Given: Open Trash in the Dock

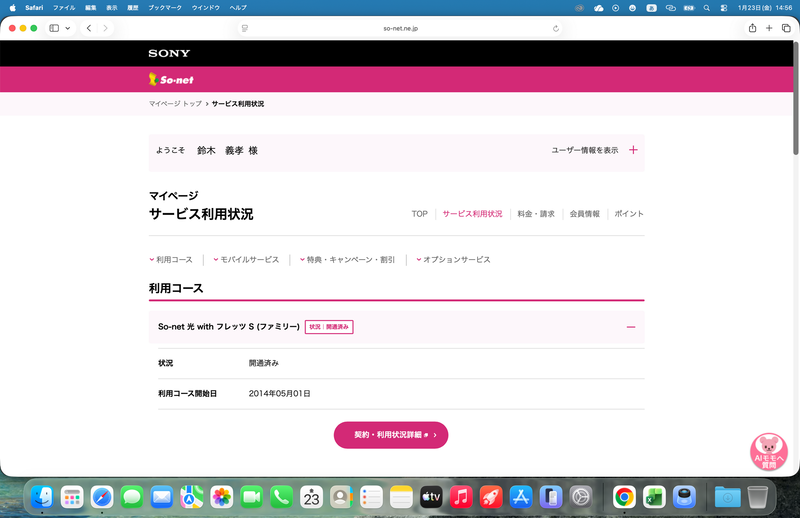Looking at the screenshot, I should (757, 497).
